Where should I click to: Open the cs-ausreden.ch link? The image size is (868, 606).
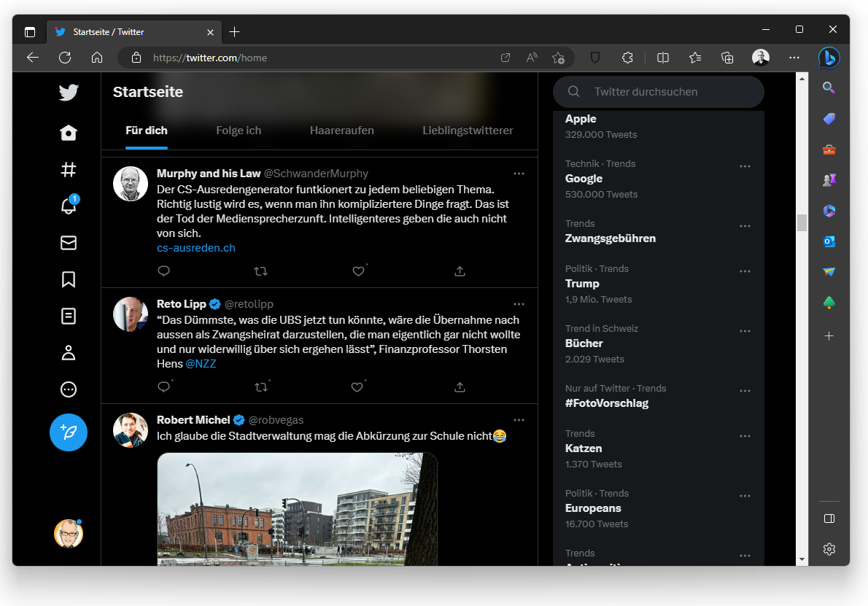tap(195, 248)
